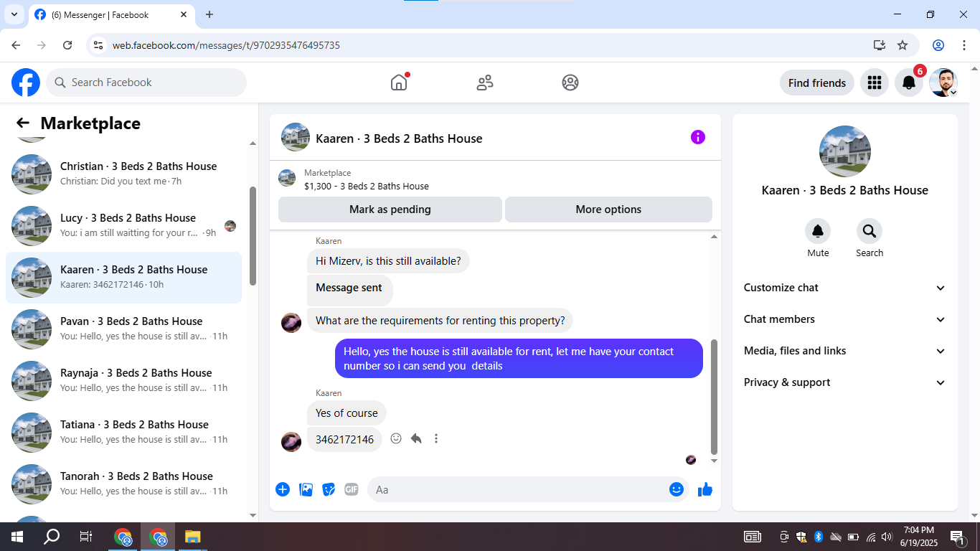This screenshot has height=551, width=980.
Task: Choose a GIF in composer
Action: pyautogui.click(x=352, y=489)
